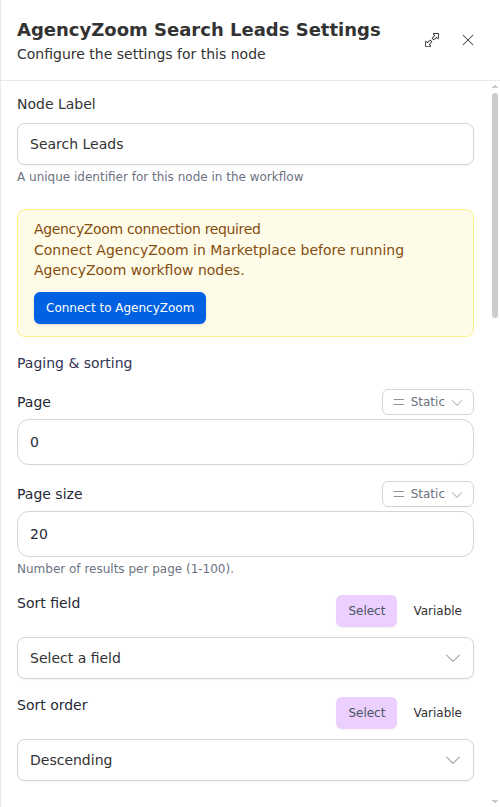Screen dimensions: 500x807
Task: Click the Paging & sorting section heading
Action: point(75,363)
